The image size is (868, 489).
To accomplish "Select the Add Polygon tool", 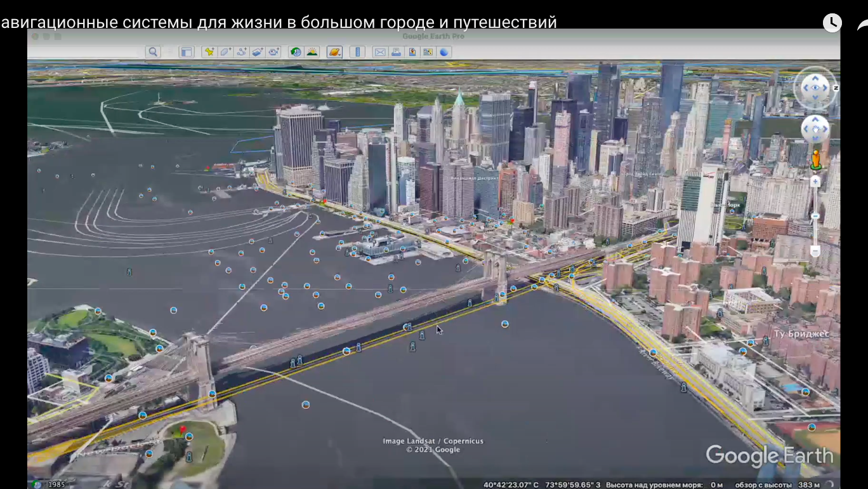I will coord(225,52).
